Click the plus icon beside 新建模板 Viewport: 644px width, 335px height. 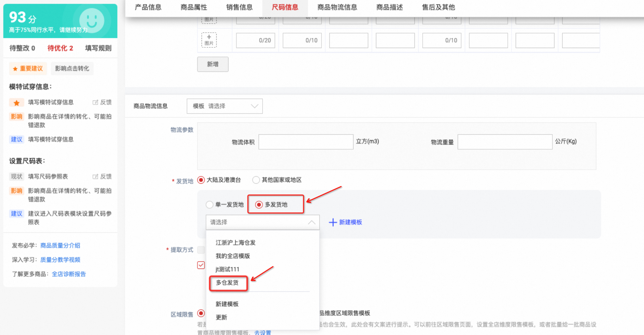tap(333, 222)
